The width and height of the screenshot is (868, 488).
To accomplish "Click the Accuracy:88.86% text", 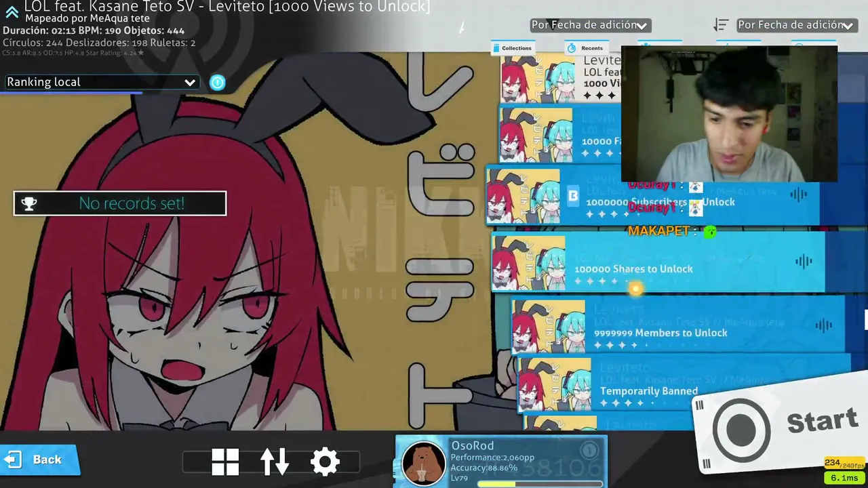I will 484,468.
